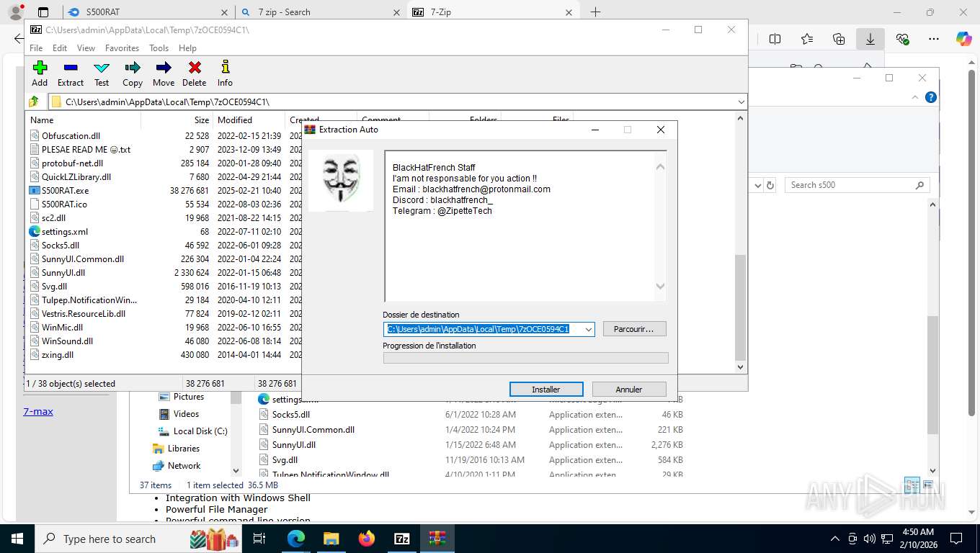Screen dimensions: 980x553
Task: Click the Copy toolbar icon
Action: click(x=133, y=73)
